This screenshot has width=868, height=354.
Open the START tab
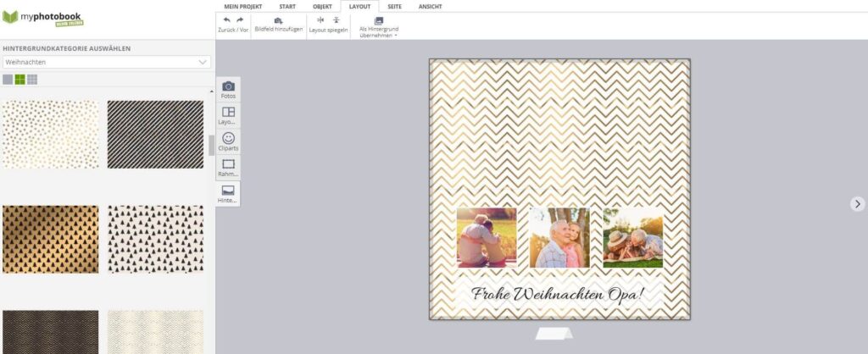(x=287, y=7)
